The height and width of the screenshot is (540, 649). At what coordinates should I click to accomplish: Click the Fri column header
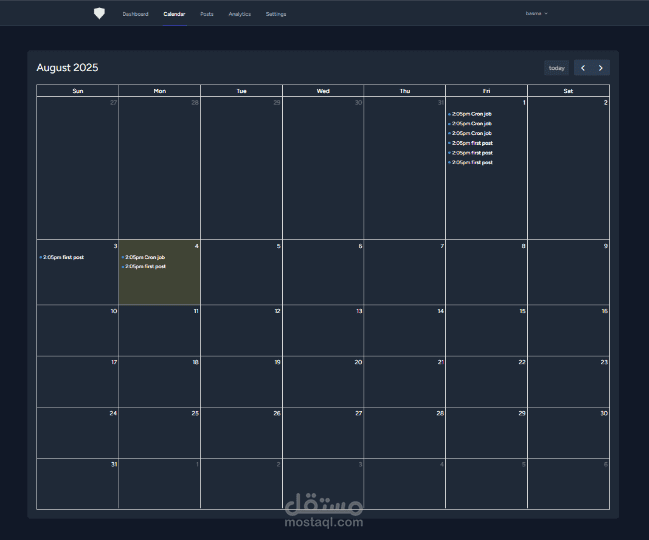[487, 91]
